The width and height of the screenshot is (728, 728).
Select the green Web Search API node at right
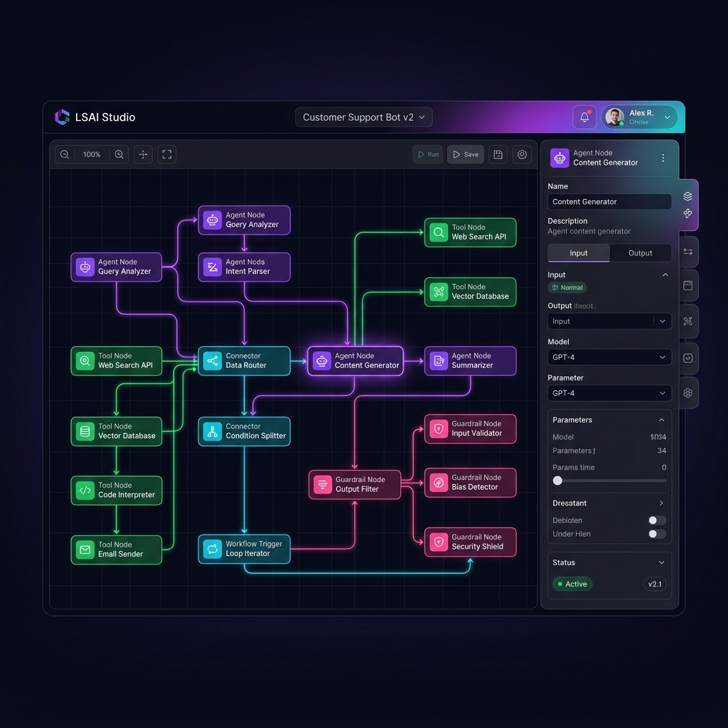click(471, 232)
